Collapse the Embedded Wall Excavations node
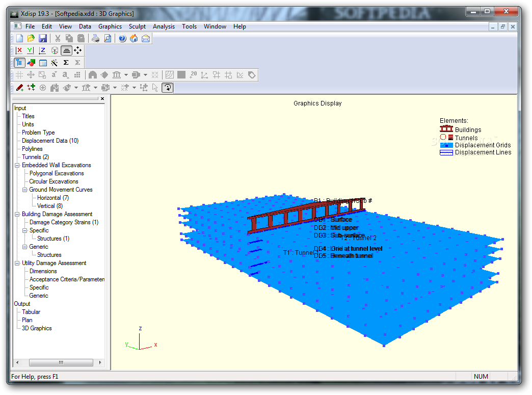The height and width of the screenshot is (395, 532). click(x=17, y=165)
